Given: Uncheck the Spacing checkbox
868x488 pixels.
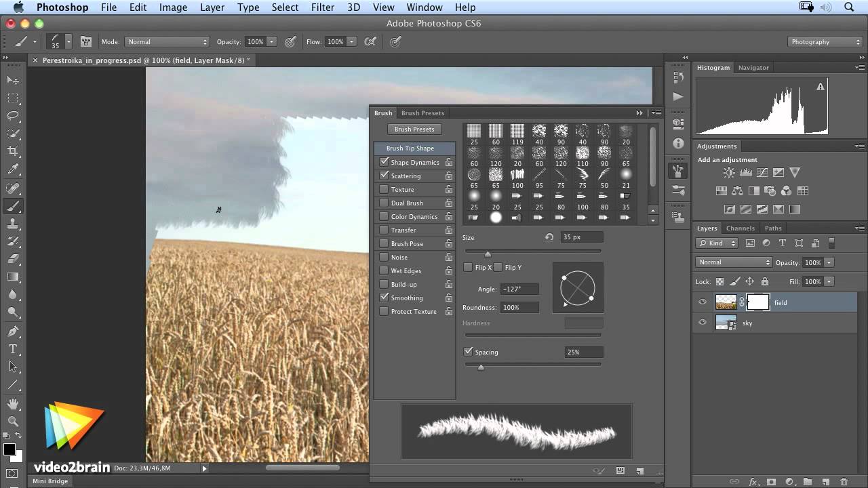Looking at the screenshot, I should pos(468,352).
